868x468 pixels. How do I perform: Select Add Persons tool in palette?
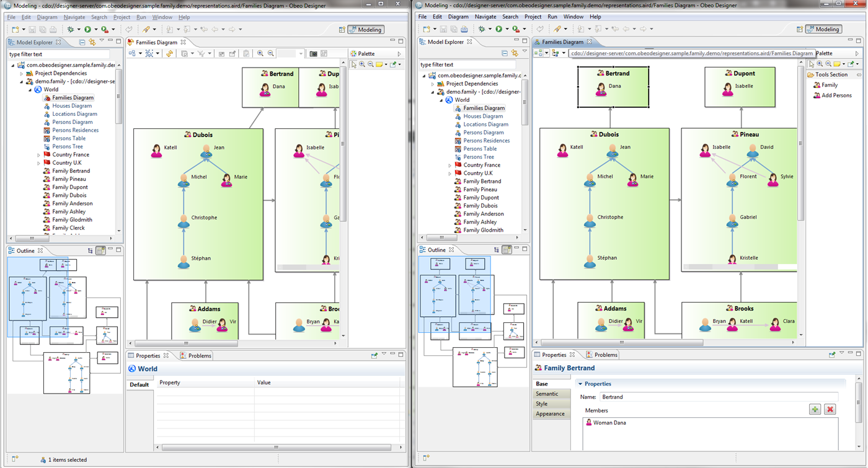[836, 95]
